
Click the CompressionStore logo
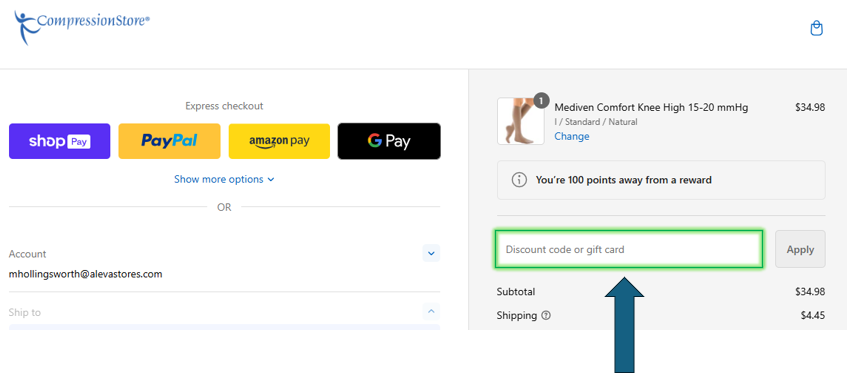[82, 27]
